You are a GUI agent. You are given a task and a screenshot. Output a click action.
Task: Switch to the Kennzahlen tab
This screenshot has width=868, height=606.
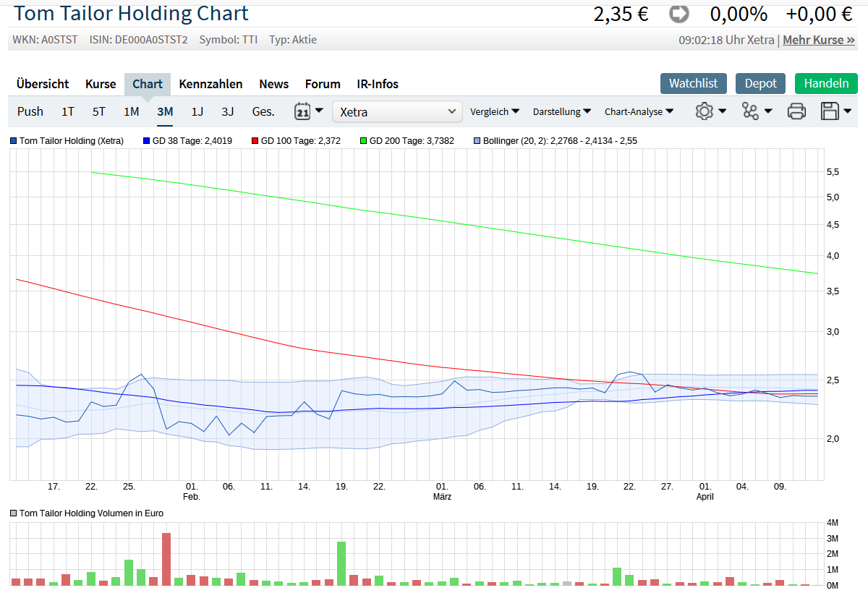pos(210,84)
